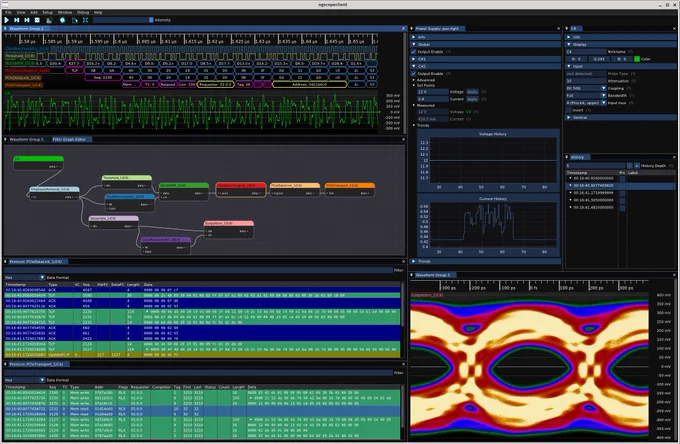Switch to the Waveform Group 5 tab
Viewport: 680px width, 444px height.
[x=26, y=140]
